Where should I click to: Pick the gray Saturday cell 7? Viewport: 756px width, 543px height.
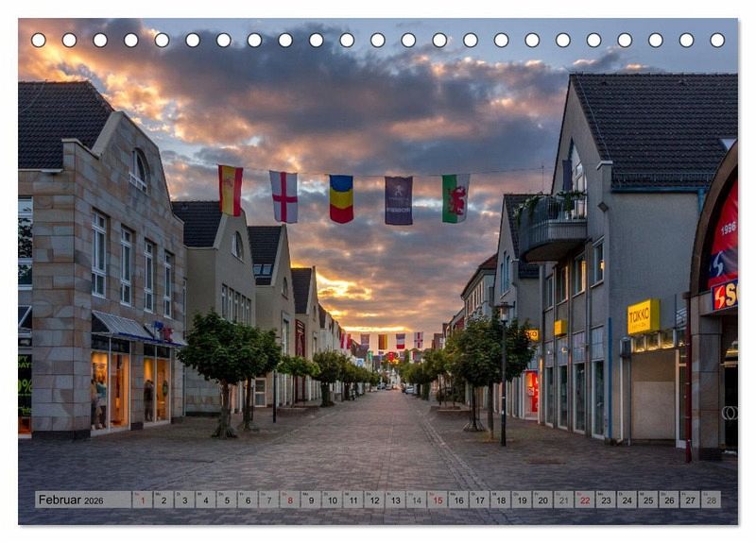click(x=268, y=500)
